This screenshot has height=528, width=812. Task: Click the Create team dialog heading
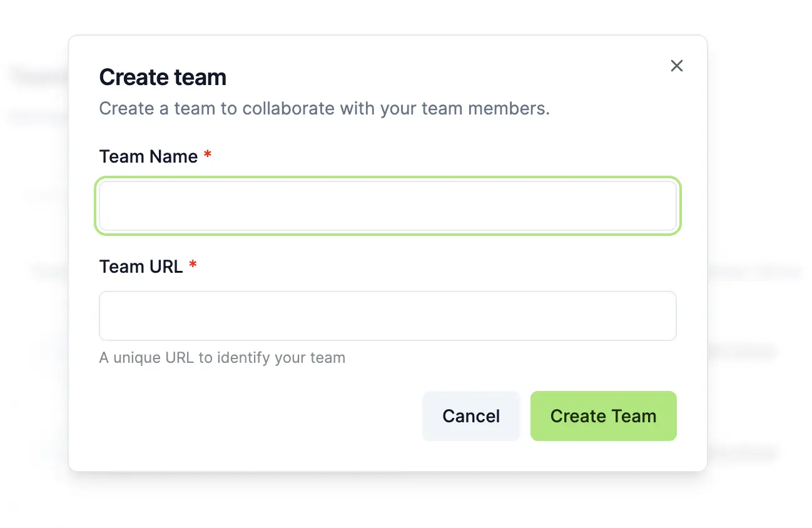click(x=163, y=78)
